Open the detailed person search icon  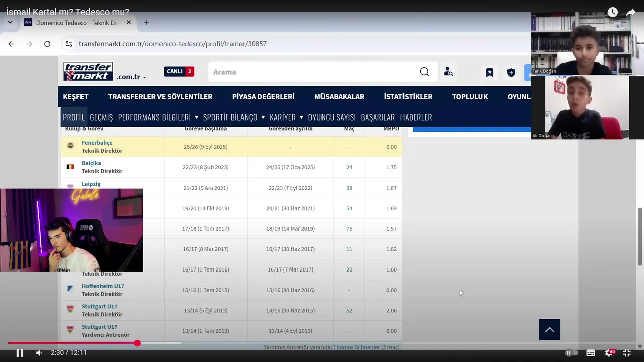(x=448, y=72)
